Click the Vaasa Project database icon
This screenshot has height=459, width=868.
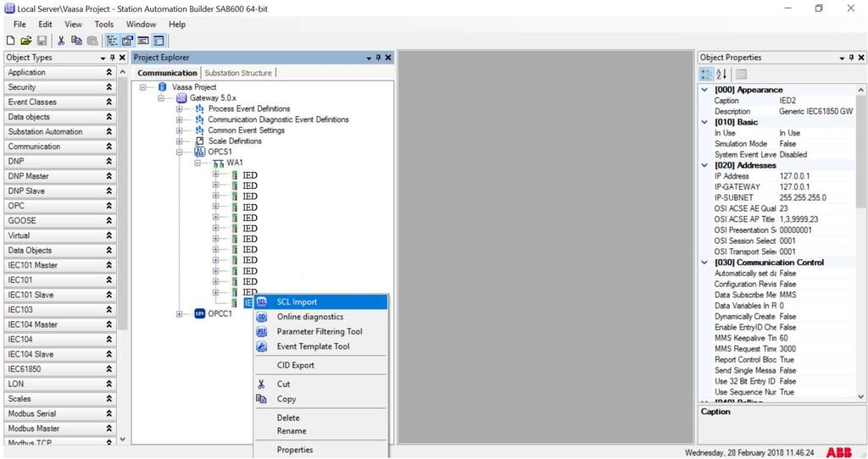coord(162,87)
